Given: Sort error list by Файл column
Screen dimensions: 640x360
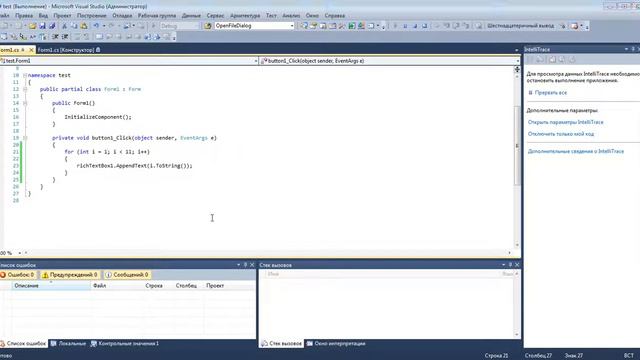Looking at the screenshot, I should point(117,286).
